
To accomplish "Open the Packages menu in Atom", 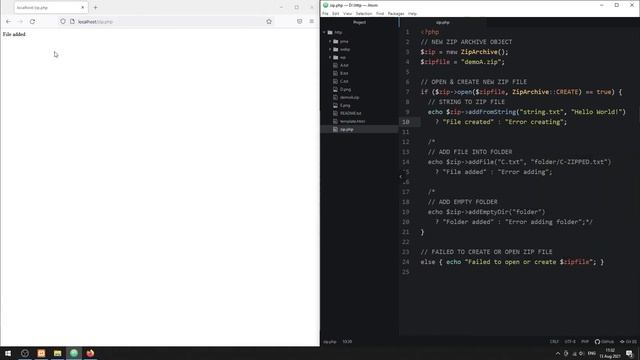I will [396, 14].
